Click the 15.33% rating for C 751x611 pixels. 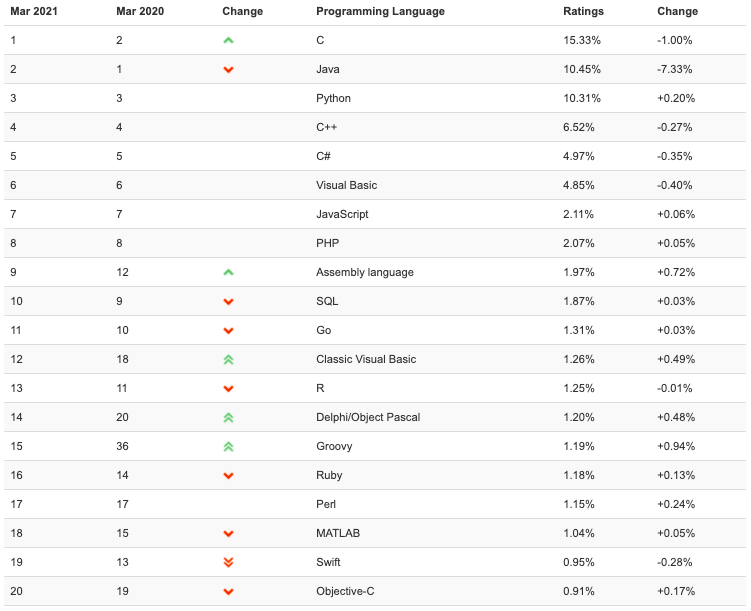click(x=581, y=40)
